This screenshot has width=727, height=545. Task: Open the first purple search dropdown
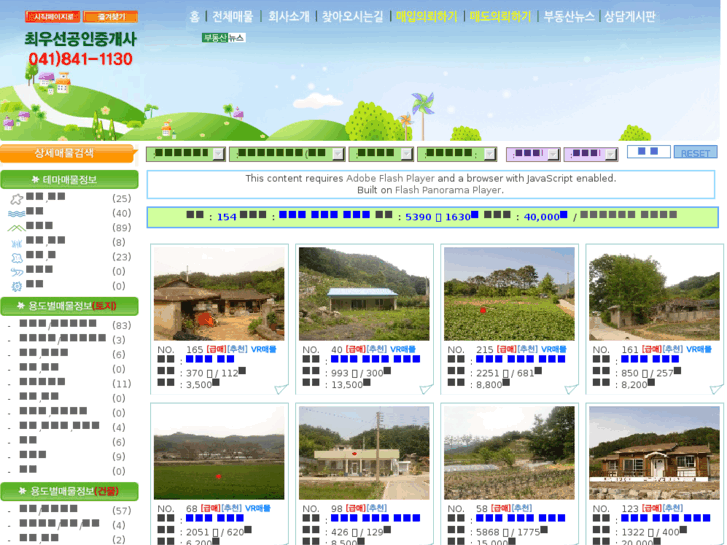[x=533, y=154]
